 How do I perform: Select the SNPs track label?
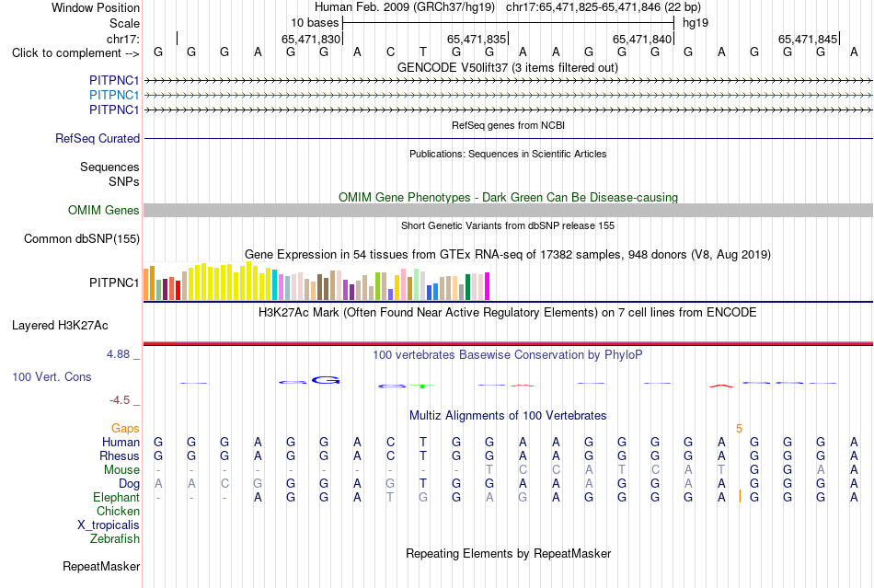coord(124,181)
